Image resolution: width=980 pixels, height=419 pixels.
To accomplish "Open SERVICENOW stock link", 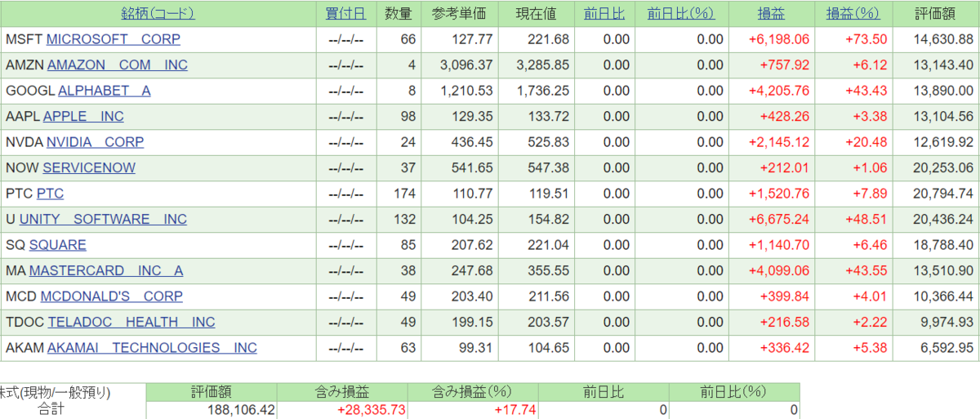I will pyautogui.click(x=89, y=168).
